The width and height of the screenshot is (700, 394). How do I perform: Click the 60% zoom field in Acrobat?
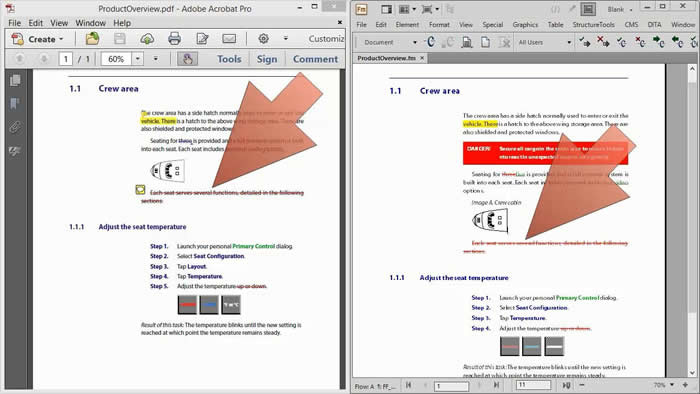click(x=116, y=59)
